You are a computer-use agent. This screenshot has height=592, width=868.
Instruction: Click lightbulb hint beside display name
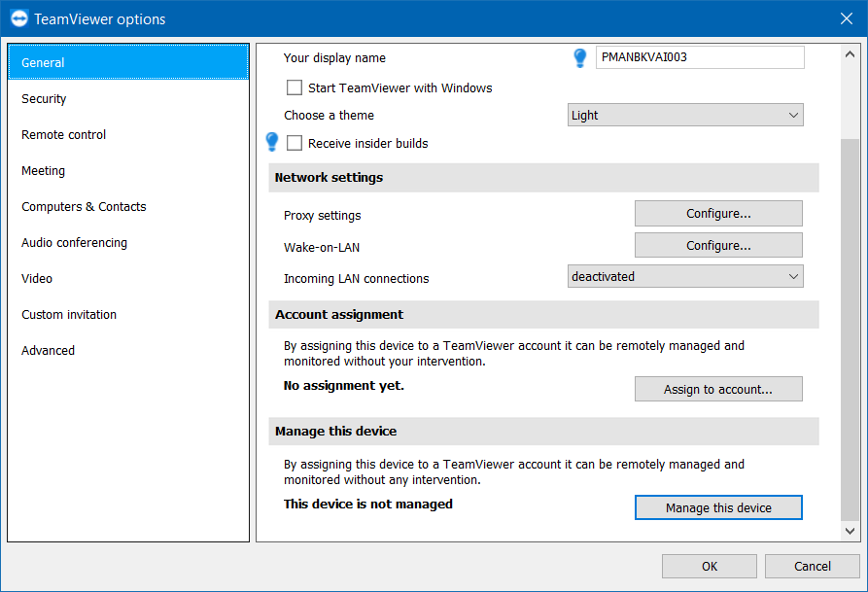point(579,57)
